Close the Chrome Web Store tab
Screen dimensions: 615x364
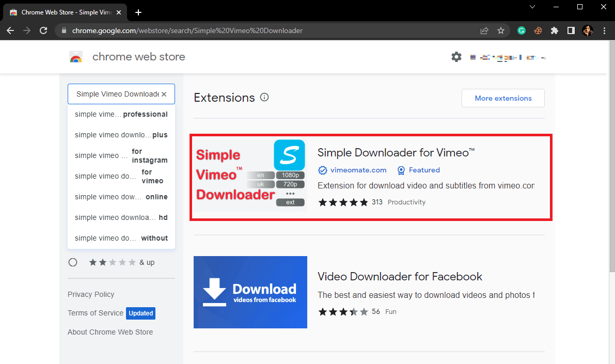[x=119, y=12]
